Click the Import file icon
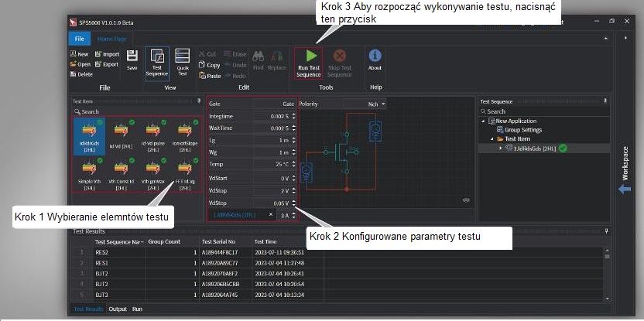This screenshot has height=321, width=644. point(99,54)
